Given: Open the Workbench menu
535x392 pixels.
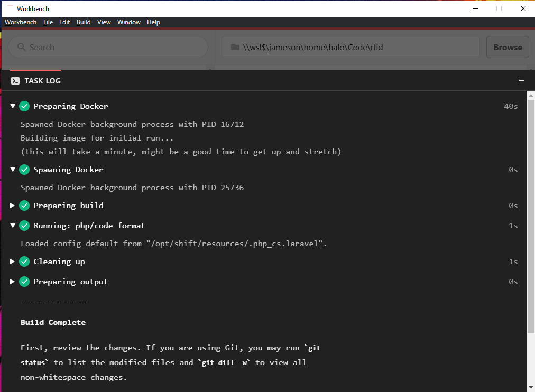Looking at the screenshot, I should [21, 22].
